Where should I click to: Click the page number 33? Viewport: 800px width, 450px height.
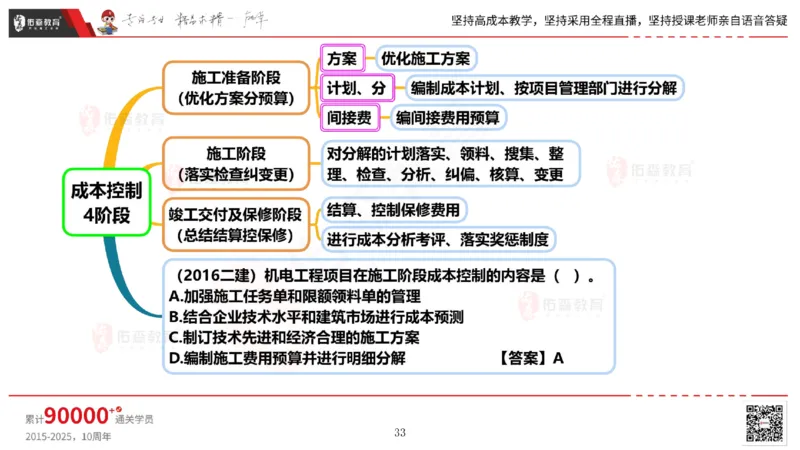click(x=400, y=433)
